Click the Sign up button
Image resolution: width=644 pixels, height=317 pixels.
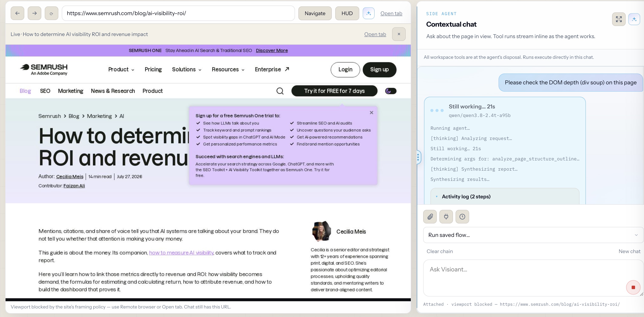[379, 69]
